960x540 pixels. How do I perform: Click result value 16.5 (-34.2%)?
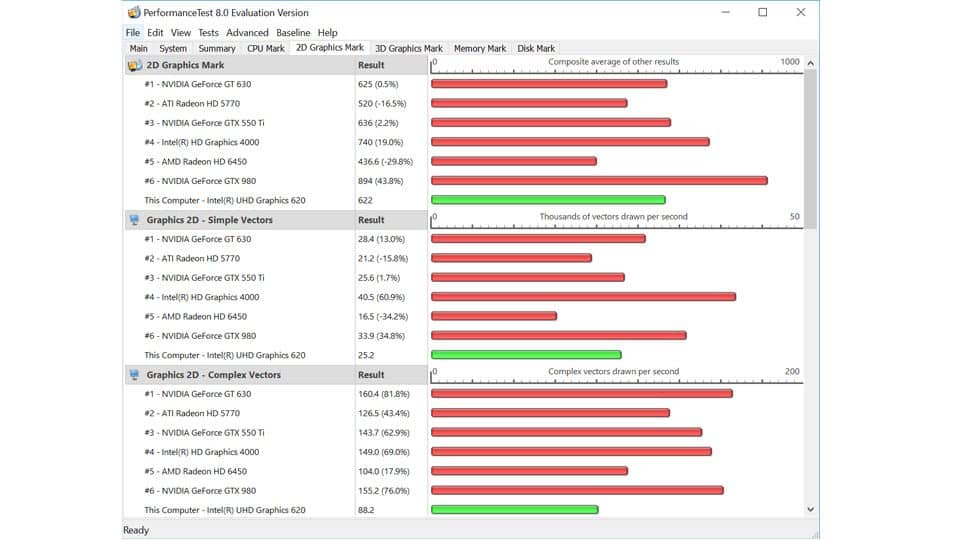tap(383, 317)
